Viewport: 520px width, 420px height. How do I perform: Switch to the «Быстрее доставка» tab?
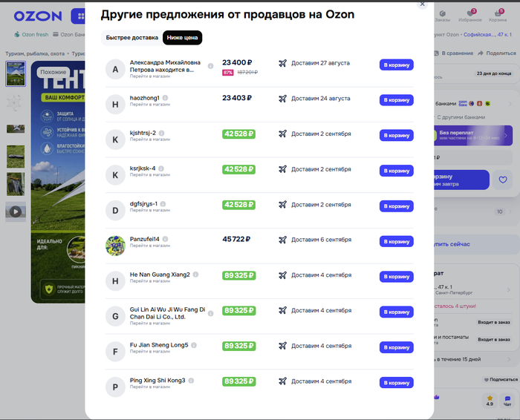(132, 37)
